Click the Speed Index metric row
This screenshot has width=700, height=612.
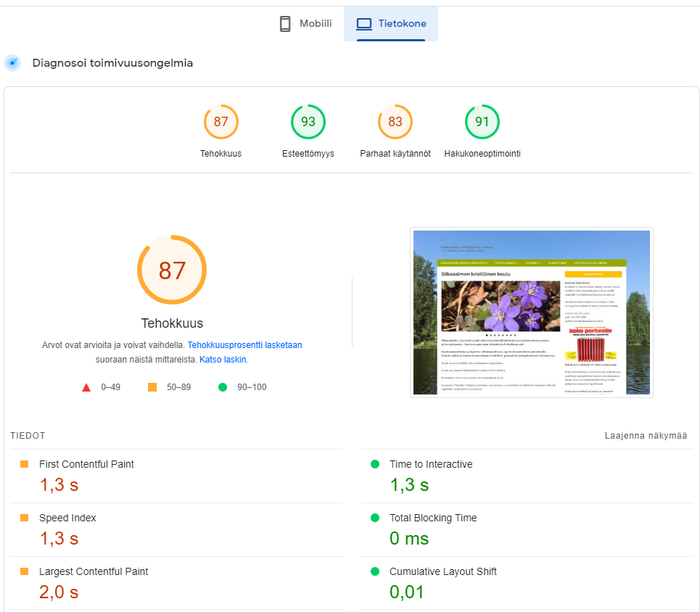177,530
